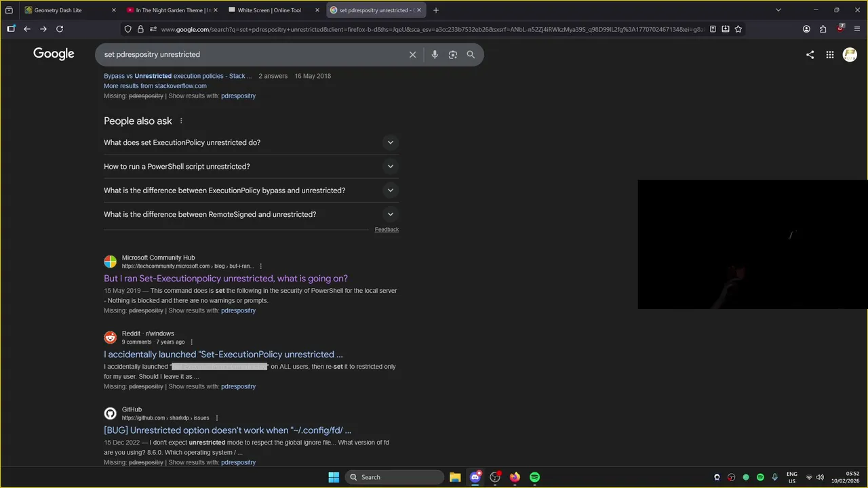This screenshot has width=868, height=488.
Task: Open list all tabs dropdown arrow
Action: (x=778, y=10)
